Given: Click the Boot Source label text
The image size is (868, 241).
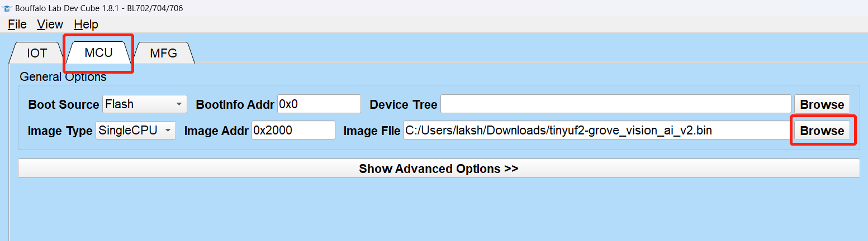Looking at the screenshot, I should [x=63, y=104].
